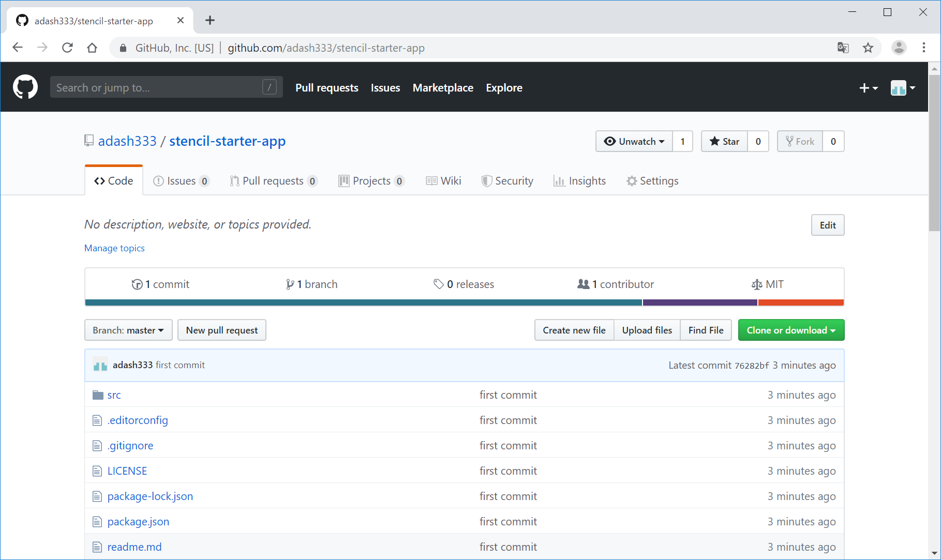This screenshot has width=941, height=560.
Task: Open the Branch: master dropdown
Action: [x=128, y=330]
